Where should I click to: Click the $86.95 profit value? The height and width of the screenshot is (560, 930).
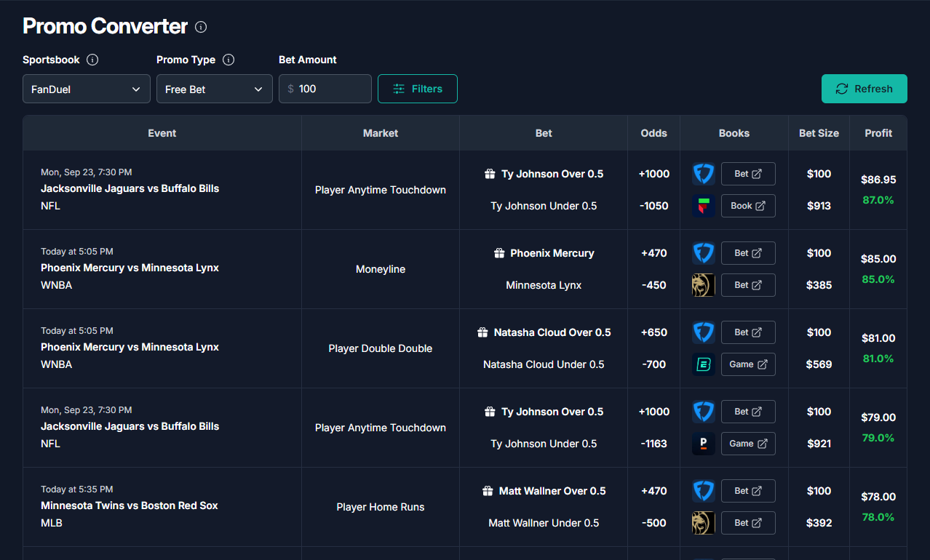878,180
